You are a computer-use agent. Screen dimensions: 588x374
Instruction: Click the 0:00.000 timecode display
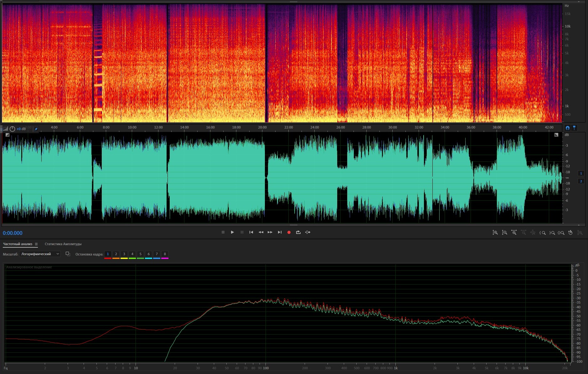point(13,233)
